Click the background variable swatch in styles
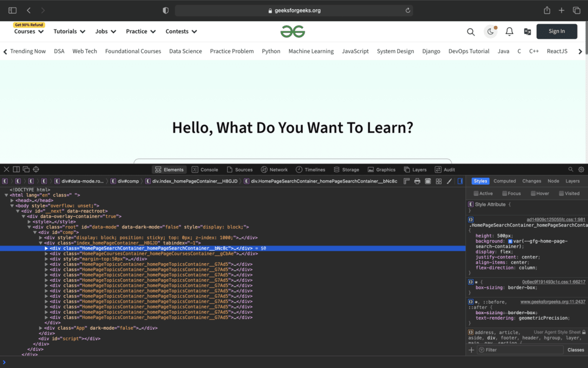 510,241
